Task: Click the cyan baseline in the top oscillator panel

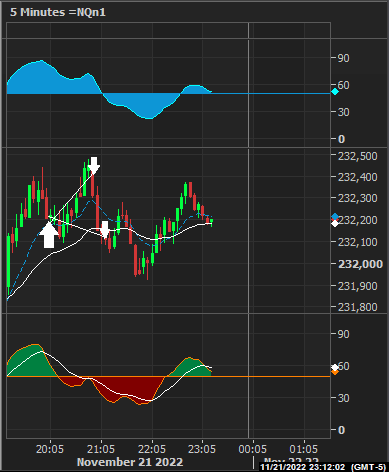Action: click(168, 94)
